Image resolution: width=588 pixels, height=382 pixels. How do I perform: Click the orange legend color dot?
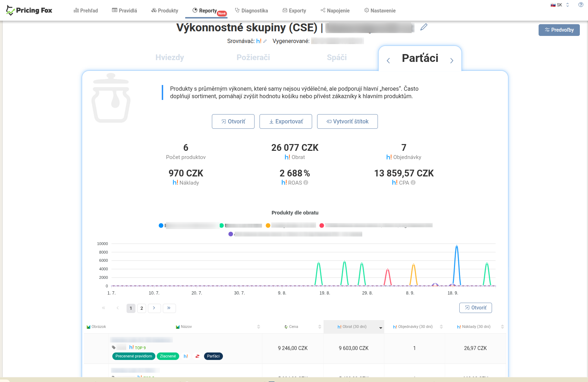click(268, 226)
